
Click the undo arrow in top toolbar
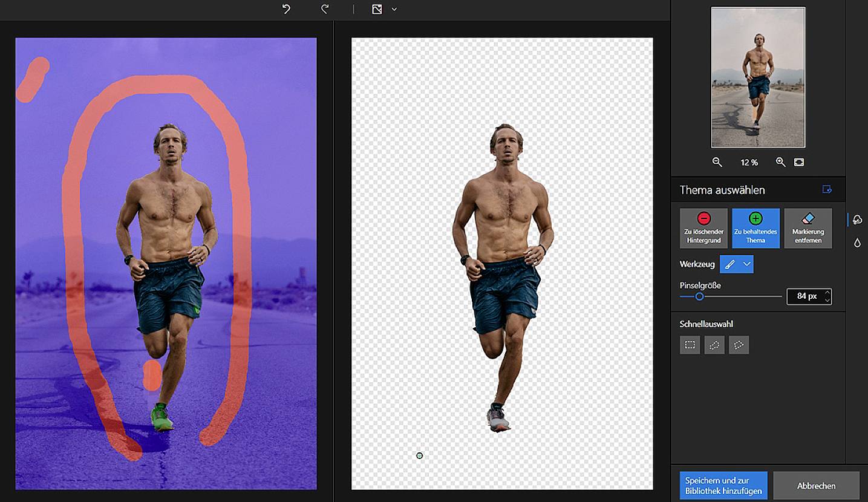(287, 9)
